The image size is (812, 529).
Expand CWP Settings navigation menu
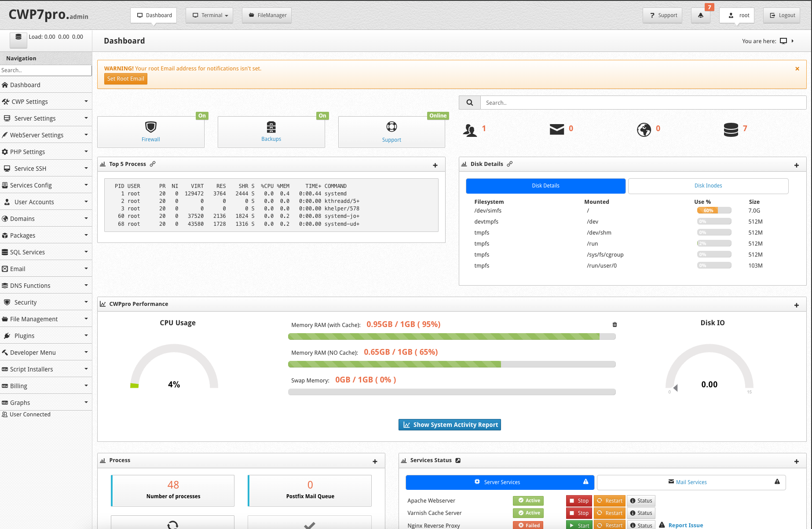46,102
